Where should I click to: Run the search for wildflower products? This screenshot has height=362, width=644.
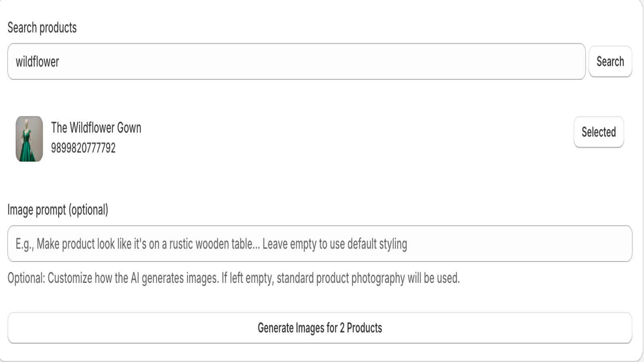610,62
